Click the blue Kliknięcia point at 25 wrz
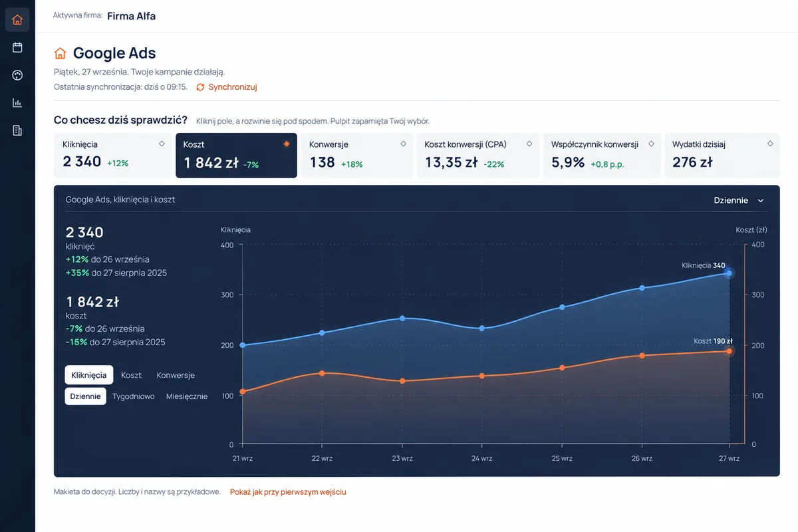 (562, 307)
